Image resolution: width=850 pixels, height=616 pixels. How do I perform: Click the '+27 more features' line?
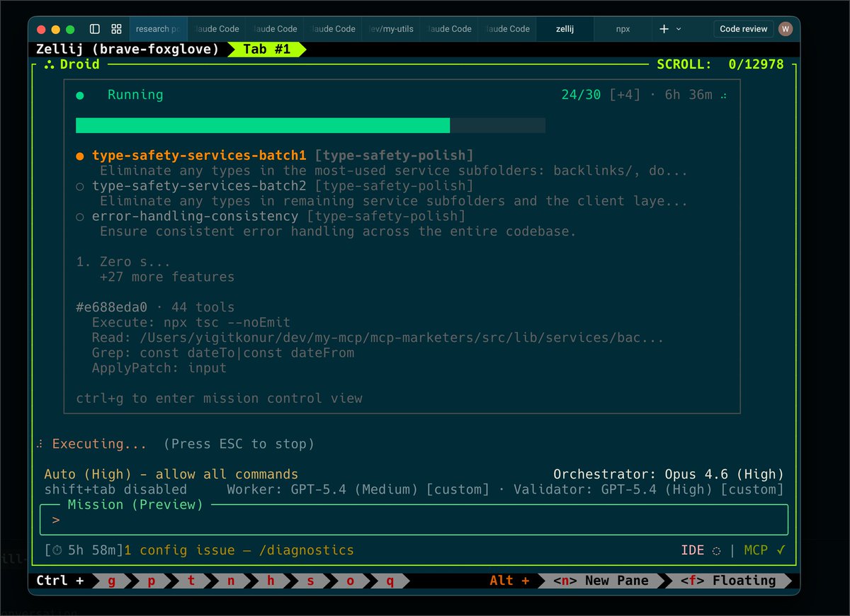[167, 277]
